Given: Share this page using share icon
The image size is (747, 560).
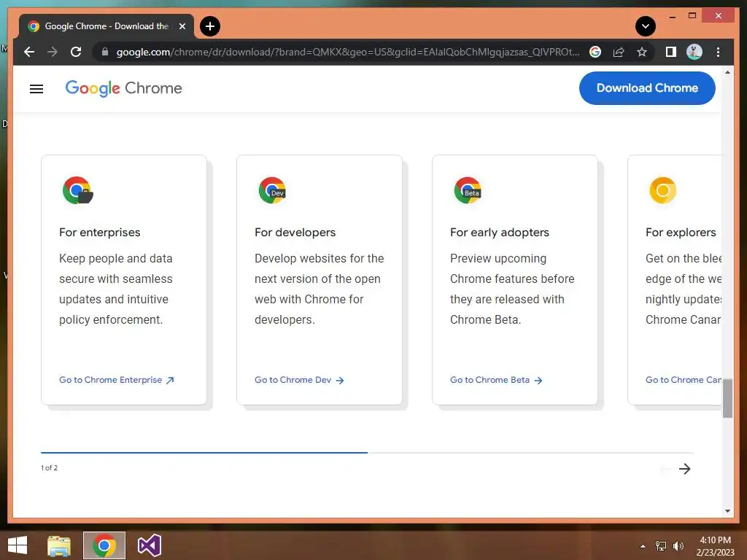Looking at the screenshot, I should [x=619, y=52].
